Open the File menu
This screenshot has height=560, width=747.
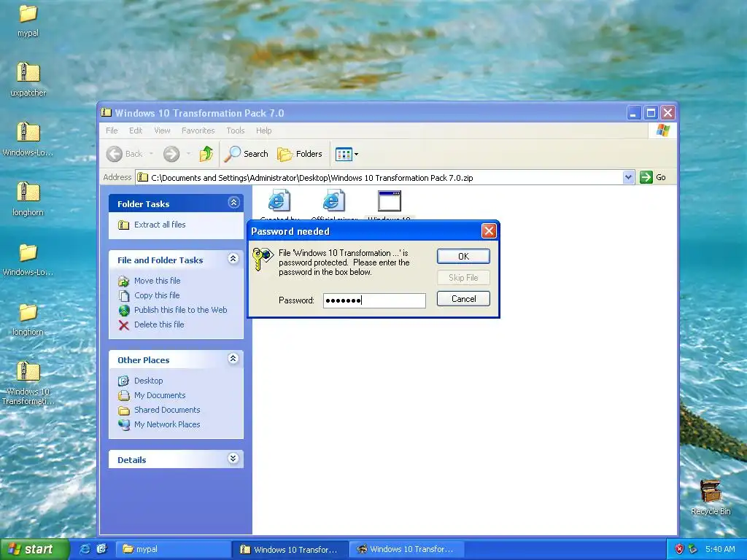point(112,131)
